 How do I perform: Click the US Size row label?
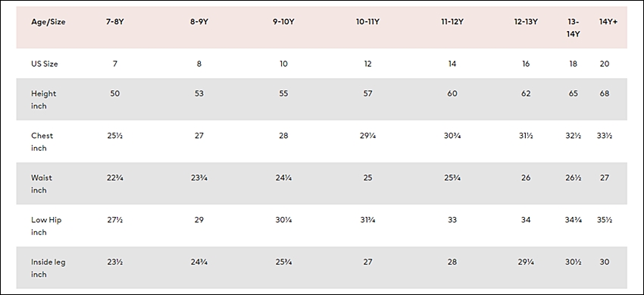pos(45,64)
